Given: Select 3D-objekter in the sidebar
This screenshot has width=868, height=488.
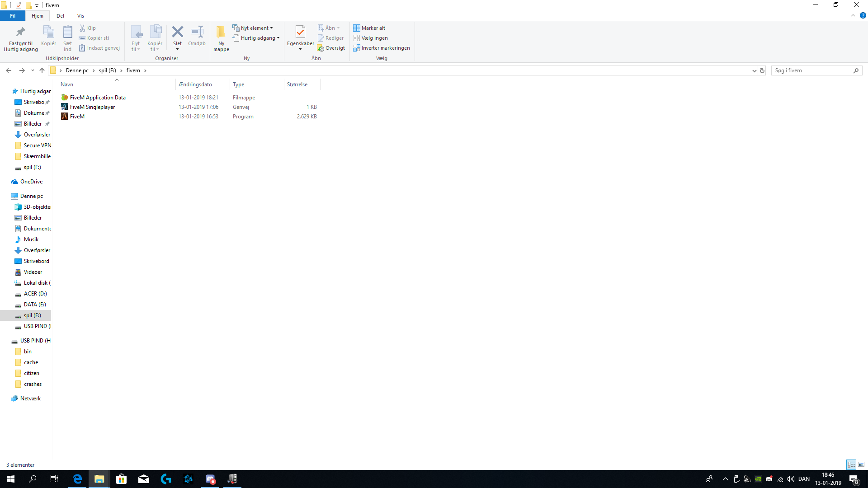Looking at the screenshot, I should coord(33,207).
